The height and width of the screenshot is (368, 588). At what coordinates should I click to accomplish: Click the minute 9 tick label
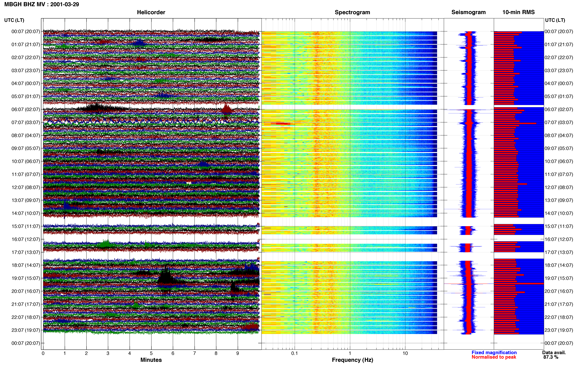[238, 353]
